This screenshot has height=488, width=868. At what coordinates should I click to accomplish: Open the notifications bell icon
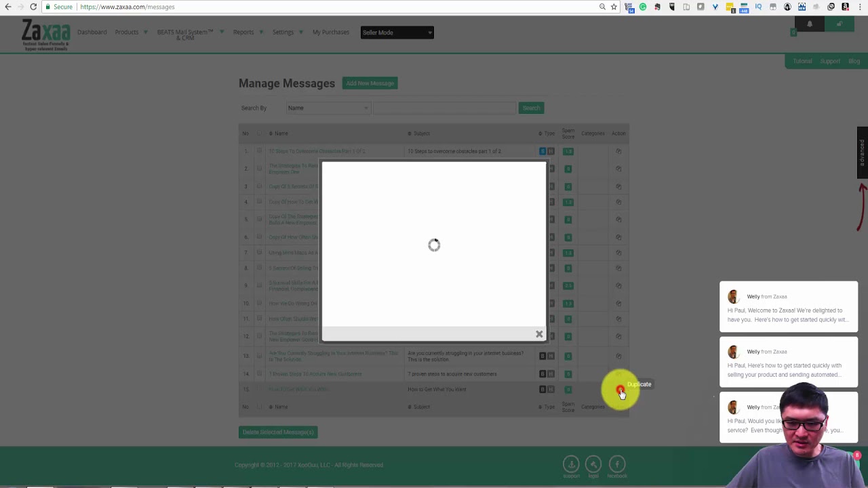[x=809, y=24]
